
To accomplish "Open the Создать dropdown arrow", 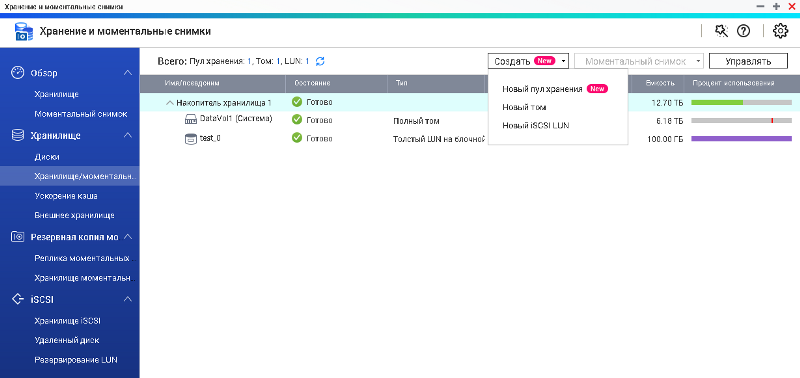I will 563,61.
